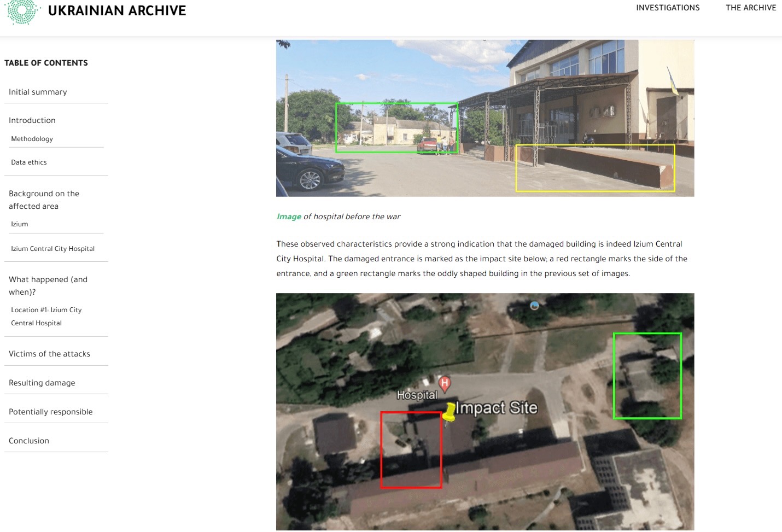Open the Data ethics subsection
The height and width of the screenshot is (532, 782).
pyautogui.click(x=28, y=162)
